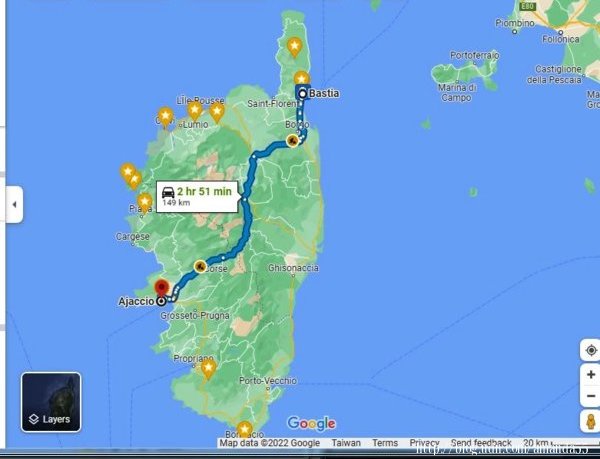Click the roadwork icon near Corte

[201, 266]
